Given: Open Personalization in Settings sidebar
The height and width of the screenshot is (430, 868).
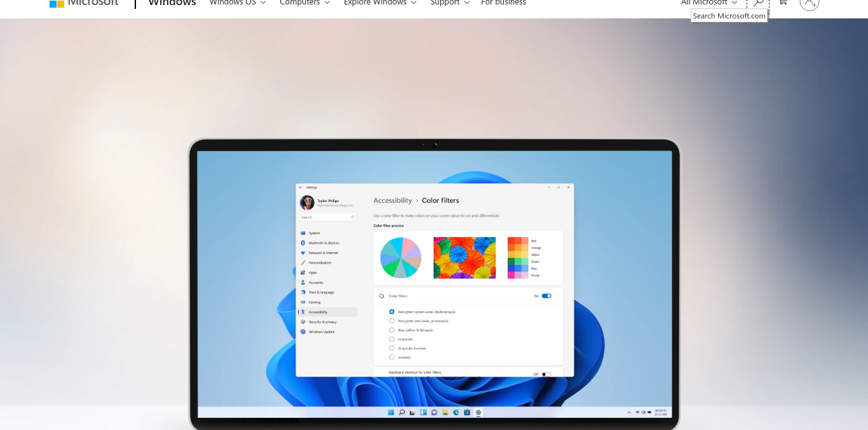Looking at the screenshot, I should coord(327,262).
